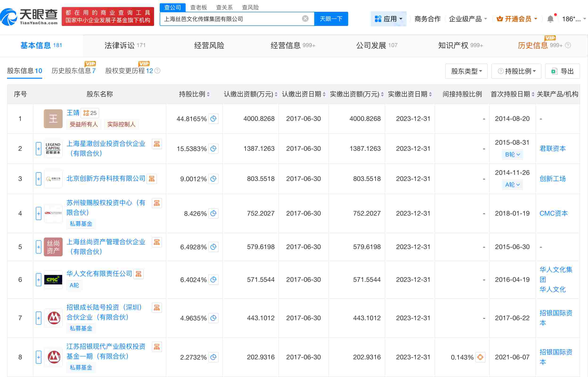Open the 股东类型 filter dropdown
Image resolution: width=588 pixels, height=377 pixels.
pos(466,71)
